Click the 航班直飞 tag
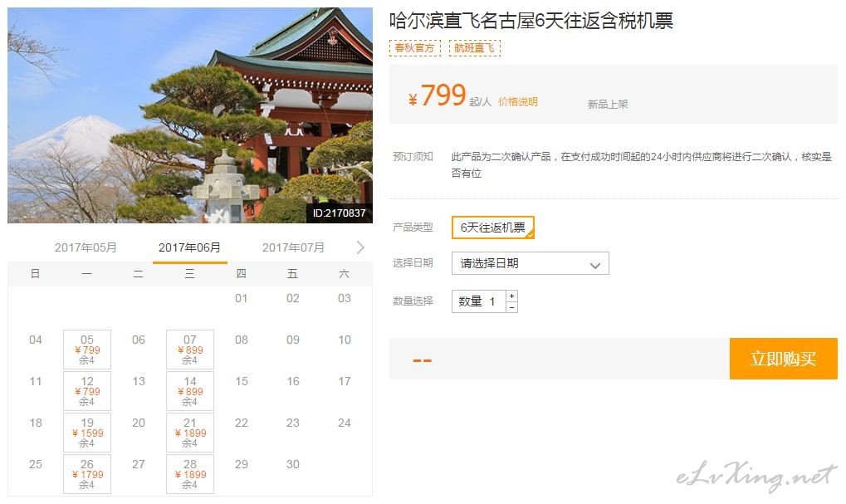The height and width of the screenshot is (504, 846). coord(474,48)
